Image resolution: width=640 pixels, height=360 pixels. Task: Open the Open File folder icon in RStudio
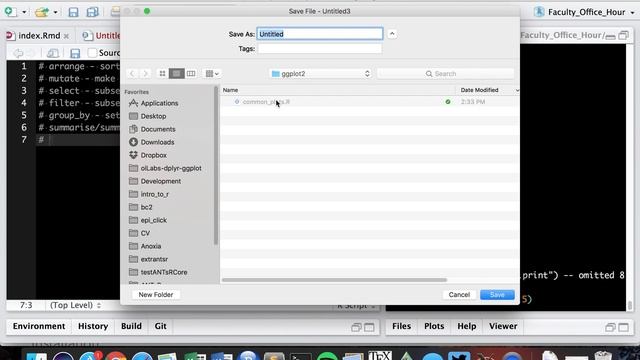(42, 12)
